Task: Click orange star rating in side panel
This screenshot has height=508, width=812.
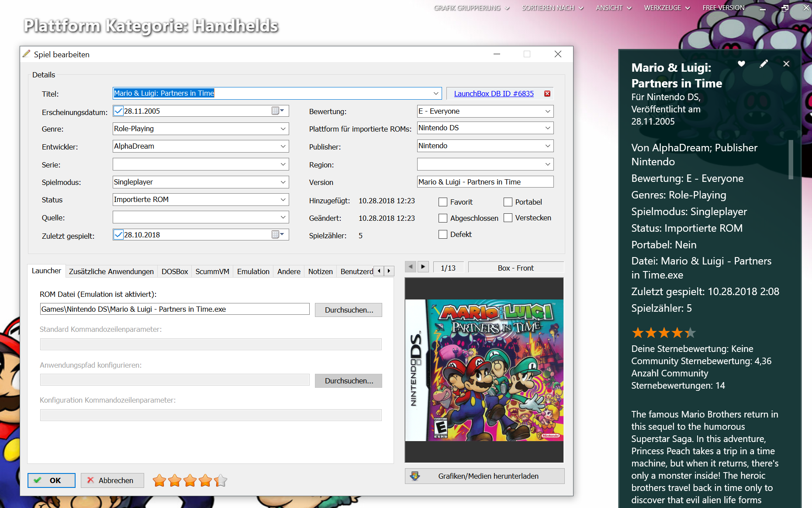Action: pyautogui.click(x=663, y=333)
